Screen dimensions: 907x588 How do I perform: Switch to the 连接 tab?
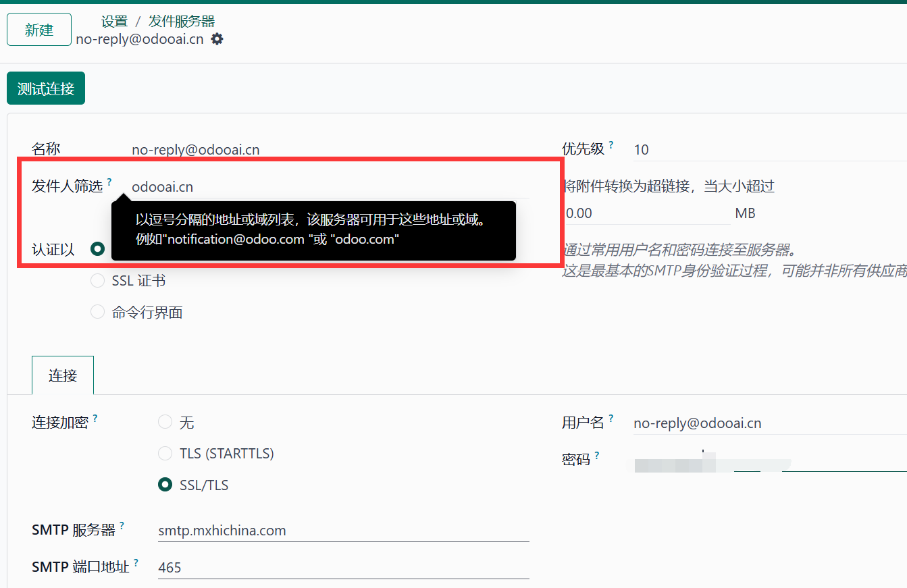click(x=63, y=375)
